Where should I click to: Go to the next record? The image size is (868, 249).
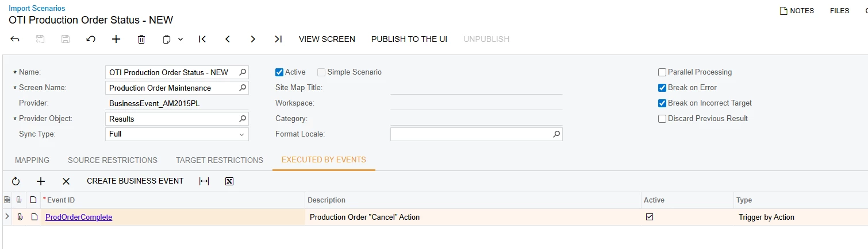point(253,39)
